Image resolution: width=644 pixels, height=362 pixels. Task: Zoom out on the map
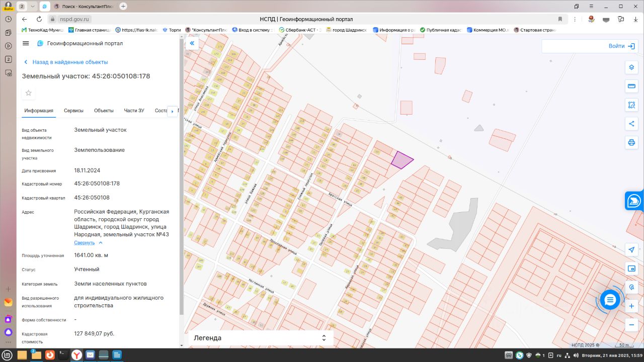click(x=631, y=324)
